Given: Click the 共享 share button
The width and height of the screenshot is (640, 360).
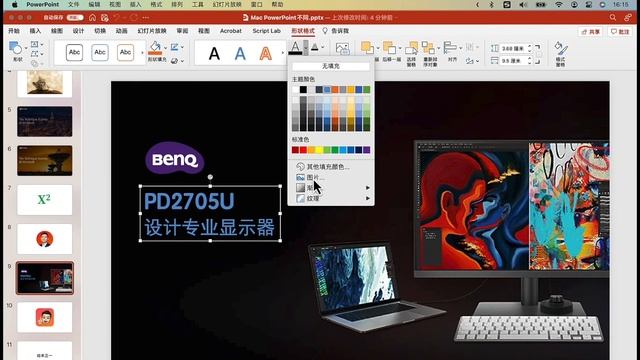Looking at the screenshot, I should point(590,31).
